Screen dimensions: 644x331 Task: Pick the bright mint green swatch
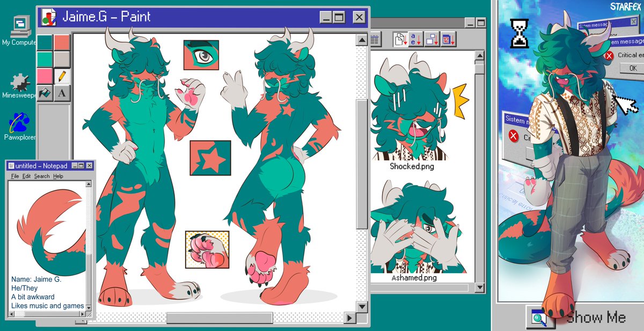click(x=45, y=59)
